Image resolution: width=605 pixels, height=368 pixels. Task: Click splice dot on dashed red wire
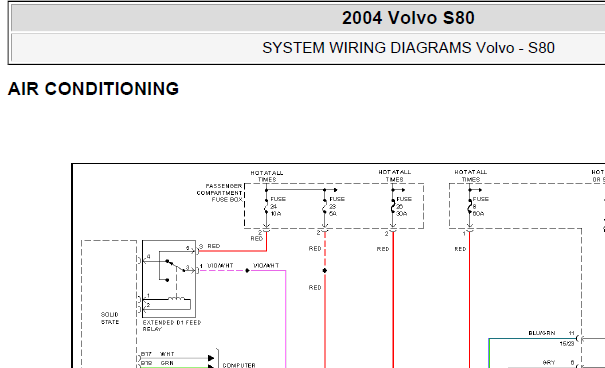325,270
